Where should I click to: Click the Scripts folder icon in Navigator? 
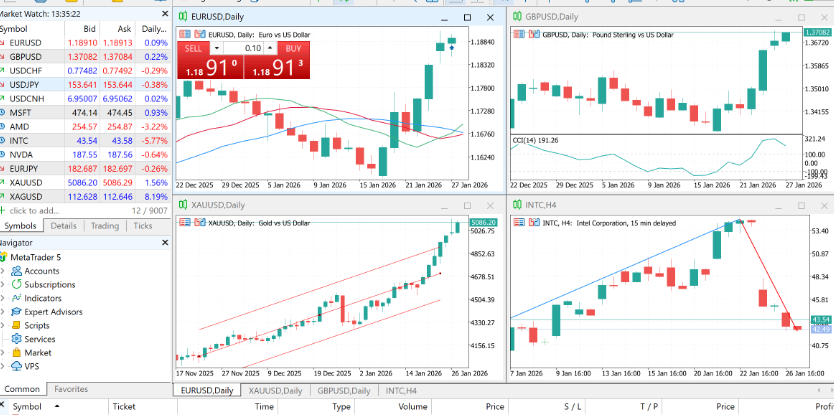[16, 325]
